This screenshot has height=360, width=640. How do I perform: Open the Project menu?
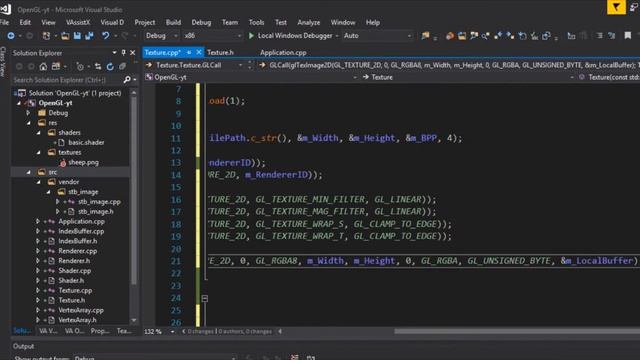[144, 22]
